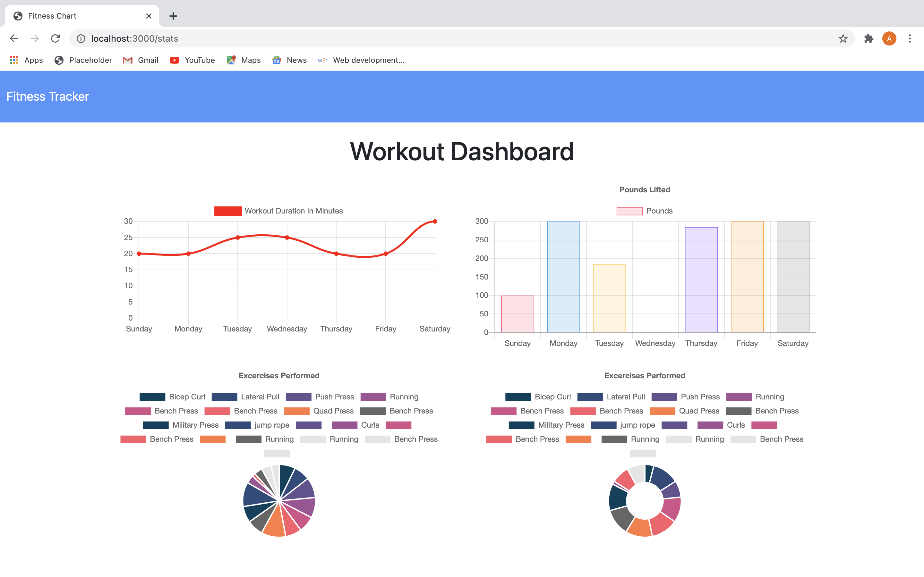The image size is (924, 577).
Task: Open Chrome three-dot menu
Action: (910, 38)
